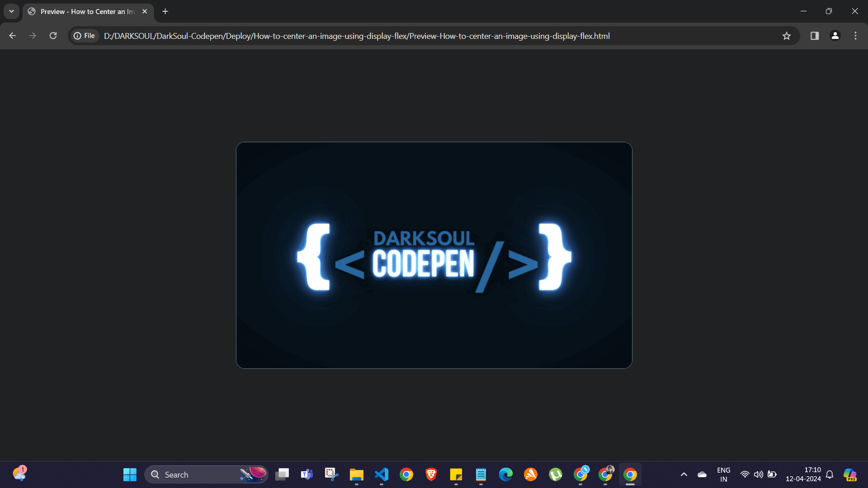Image resolution: width=868 pixels, height=488 pixels.
Task: Select the Preview - How to Center tab
Action: coord(88,12)
